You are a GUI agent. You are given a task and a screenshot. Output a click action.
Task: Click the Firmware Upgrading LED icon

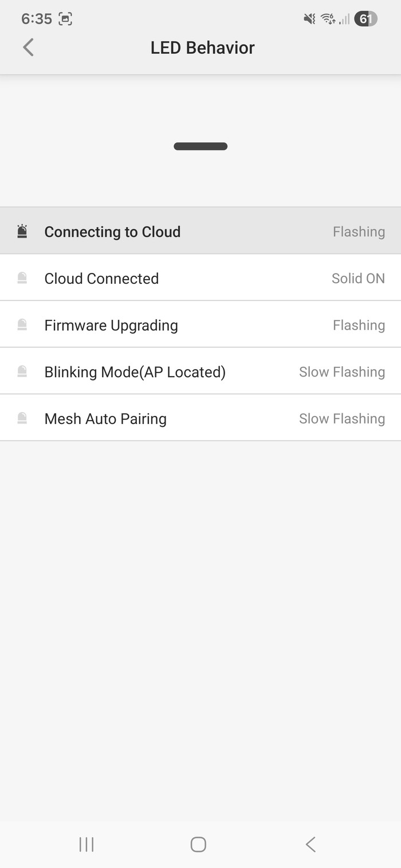[22, 325]
